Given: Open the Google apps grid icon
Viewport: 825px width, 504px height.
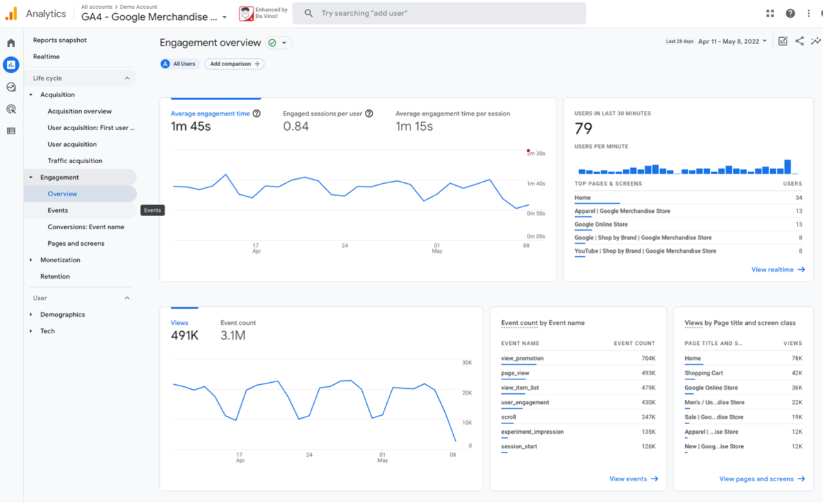Looking at the screenshot, I should tap(770, 14).
